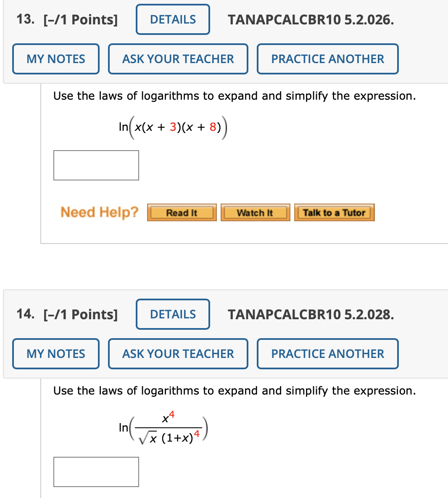Click the answer box under question 14
Viewport: 448px width, 498px height.
pos(96,472)
